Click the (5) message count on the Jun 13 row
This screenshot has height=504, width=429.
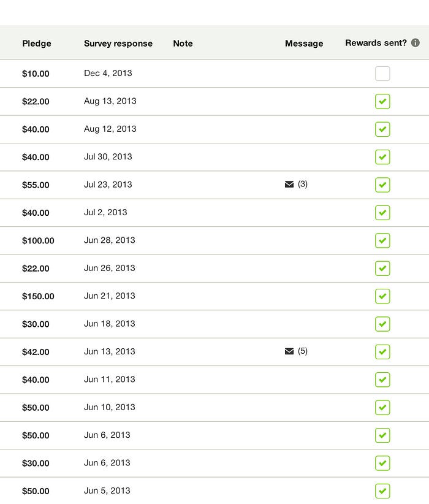302,351
